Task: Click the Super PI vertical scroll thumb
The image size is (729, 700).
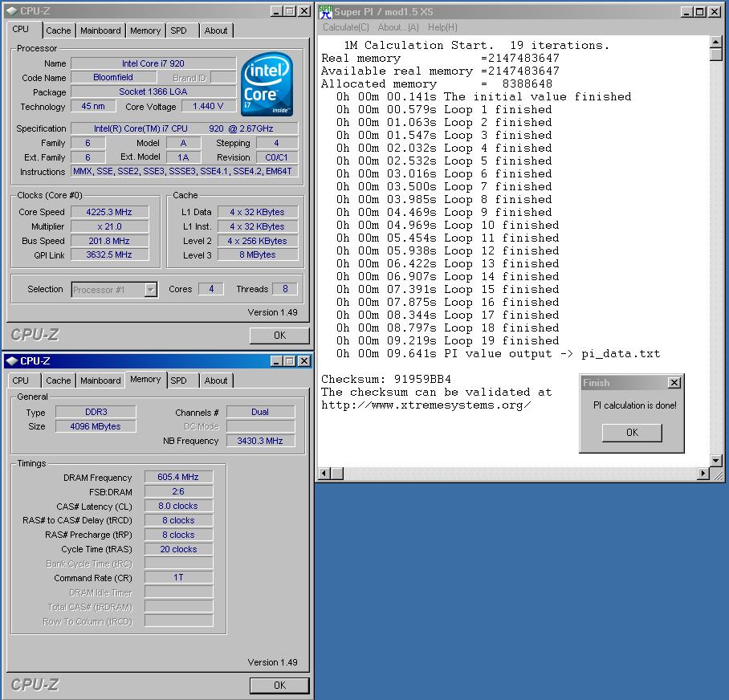Action: (716, 55)
